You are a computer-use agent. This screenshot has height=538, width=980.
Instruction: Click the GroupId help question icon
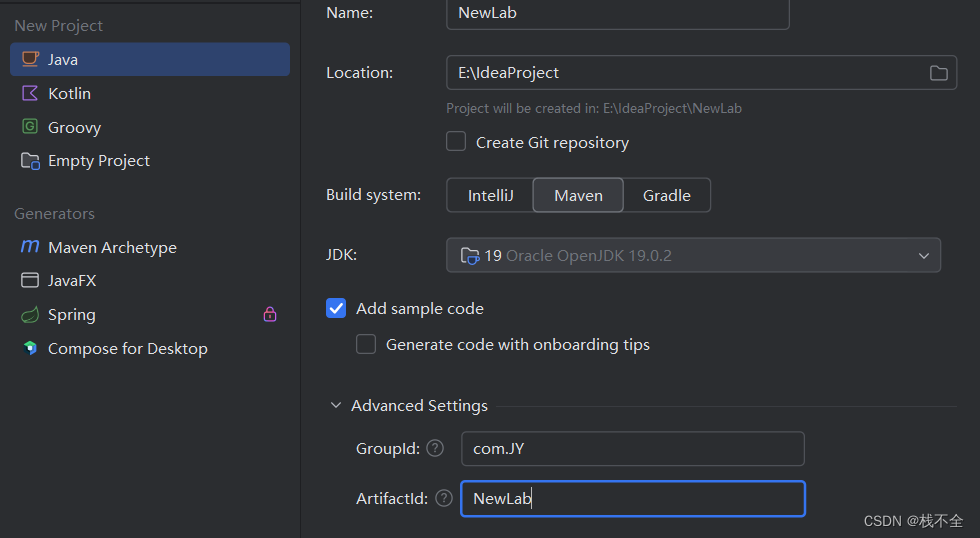(435, 448)
